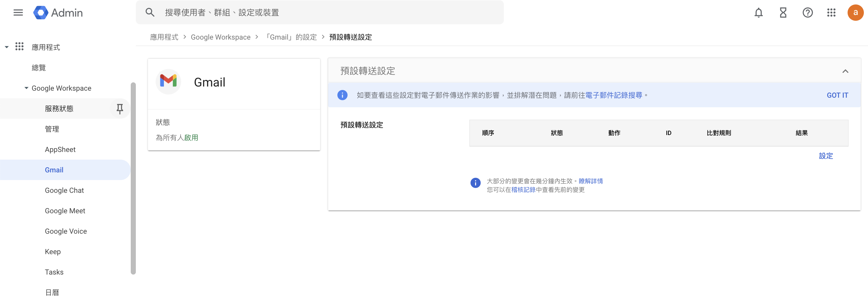The image size is (868, 302).
Task: Click the 順序 column header
Action: point(488,133)
